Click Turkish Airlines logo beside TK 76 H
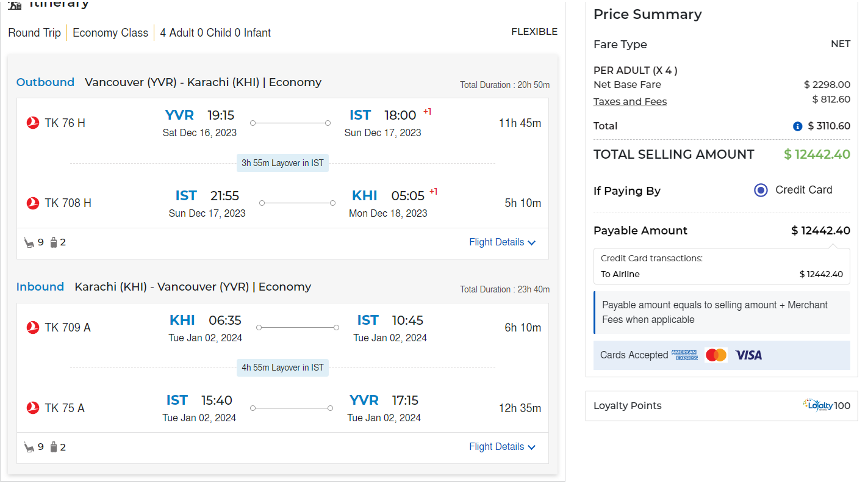The image size is (868, 489). tap(33, 123)
